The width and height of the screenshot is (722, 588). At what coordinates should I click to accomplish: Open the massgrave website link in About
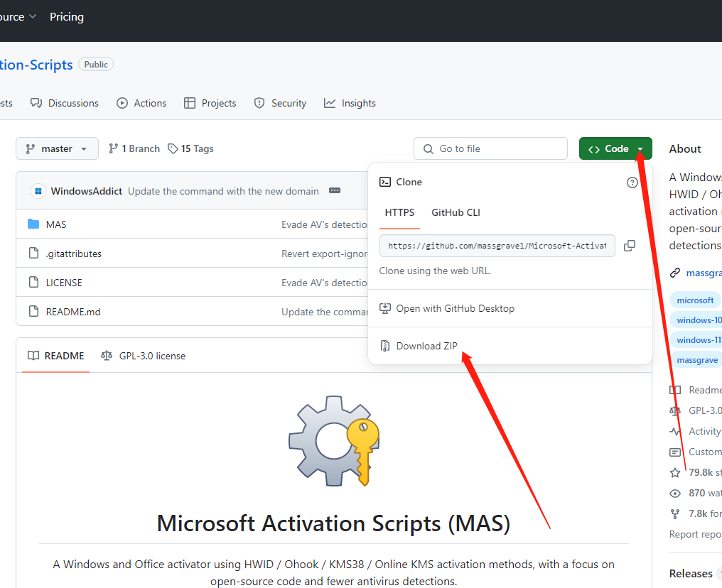704,273
